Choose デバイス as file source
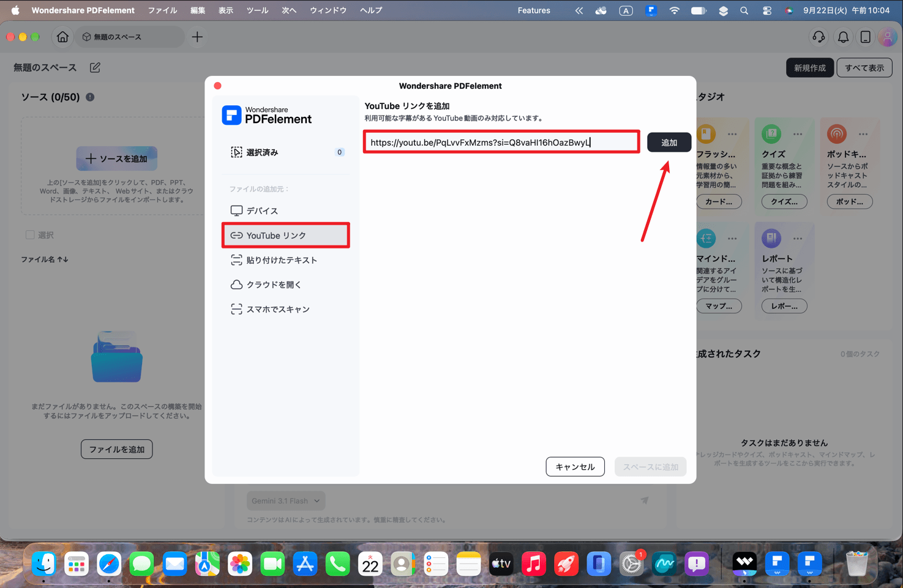The height and width of the screenshot is (588, 903). (x=286, y=210)
